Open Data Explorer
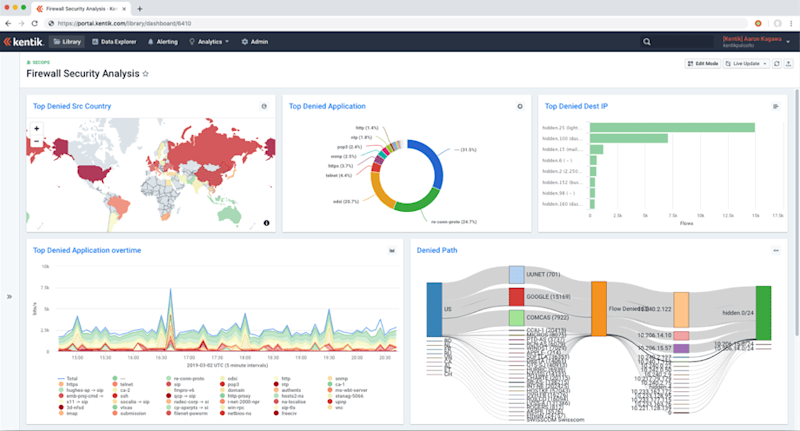This screenshot has width=800, height=431. pyautogui.click(x=114, y=42)
